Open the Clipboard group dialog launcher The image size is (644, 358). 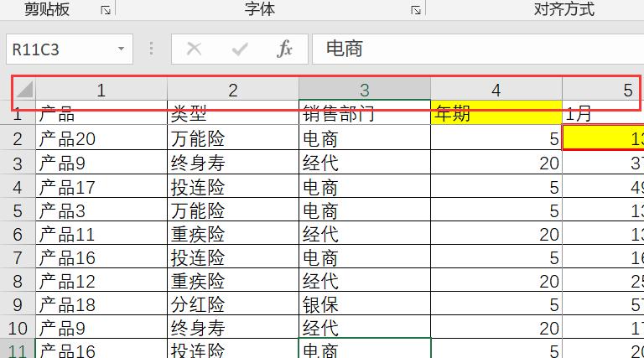click(x=106, y=10)
